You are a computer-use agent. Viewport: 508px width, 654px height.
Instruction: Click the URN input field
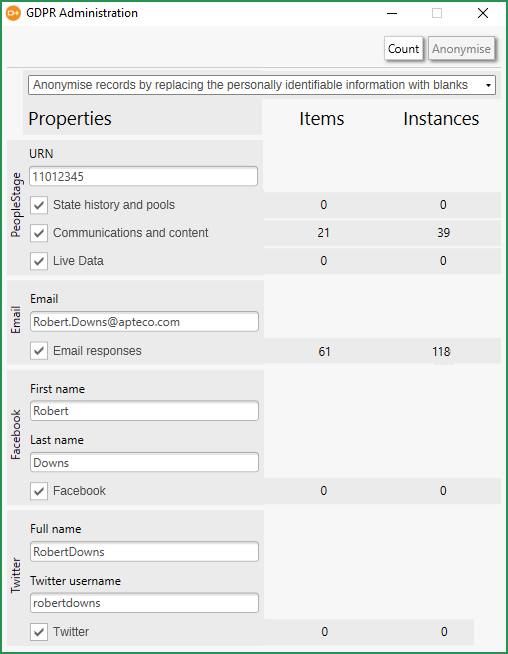point(143,176)
